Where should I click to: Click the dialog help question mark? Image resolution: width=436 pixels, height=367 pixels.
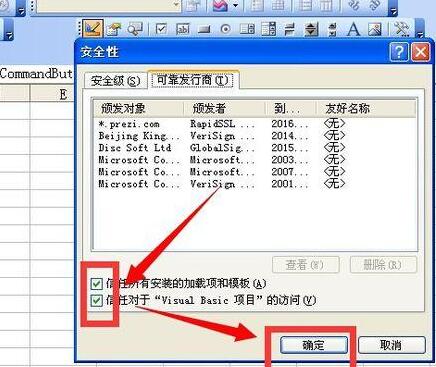399,52
